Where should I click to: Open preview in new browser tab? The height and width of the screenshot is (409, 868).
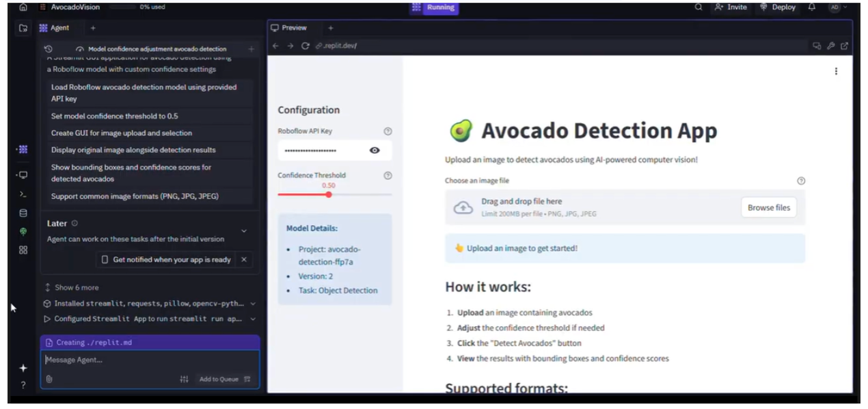coord(845,46)
